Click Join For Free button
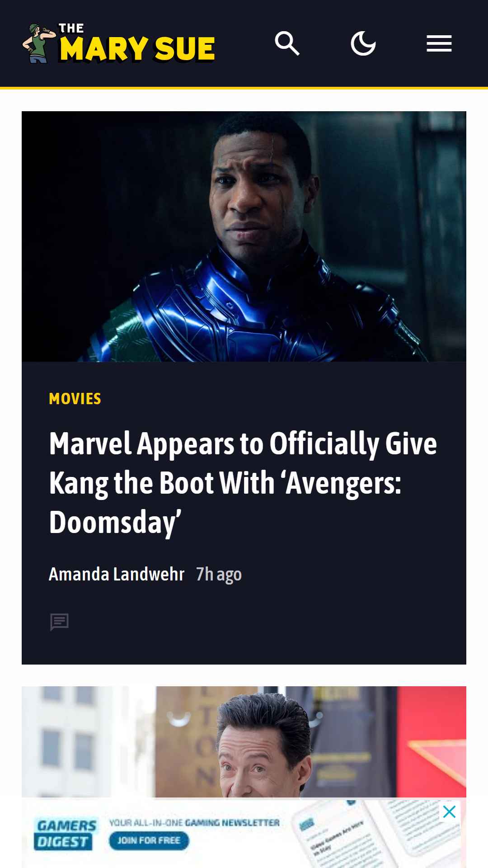 coord(149,840)
